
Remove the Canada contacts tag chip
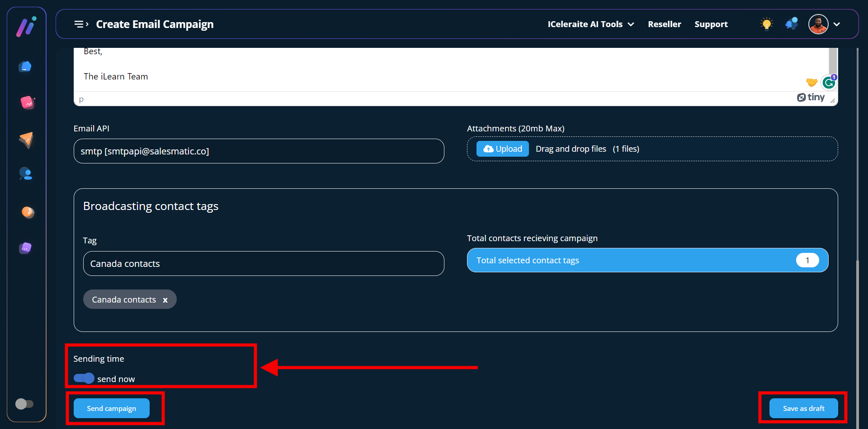[165, 300]
